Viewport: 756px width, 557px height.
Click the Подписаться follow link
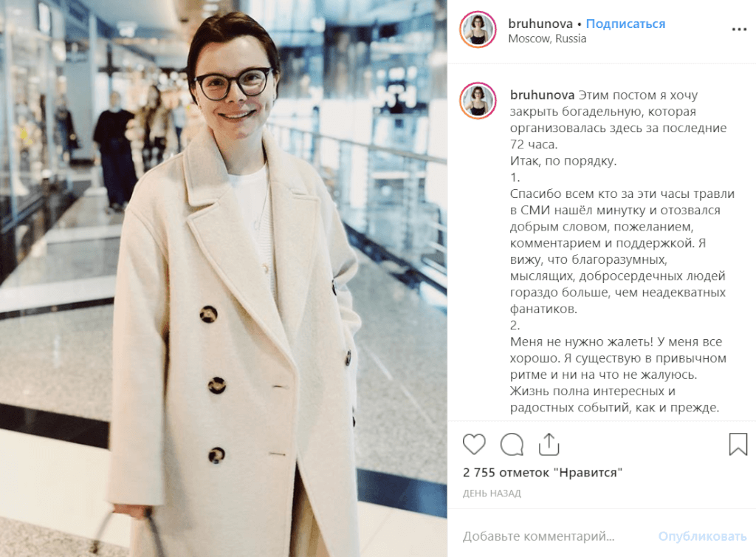pos(625,24)
